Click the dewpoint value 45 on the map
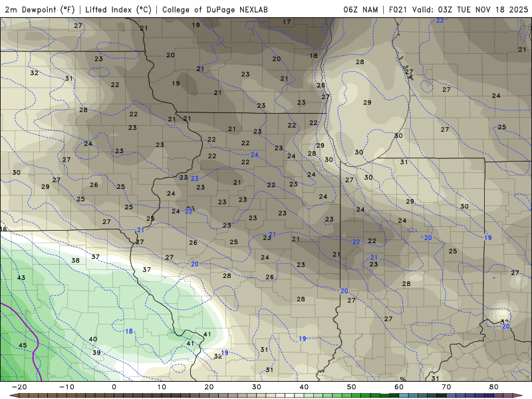This screenshot has width=532, height=399. click(x=23, y=345)
